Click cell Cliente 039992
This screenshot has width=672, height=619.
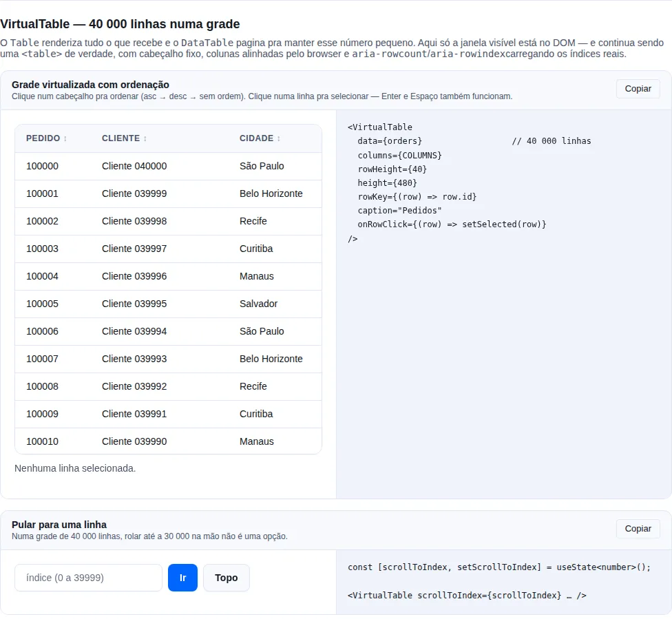click(x=134, y=386)
